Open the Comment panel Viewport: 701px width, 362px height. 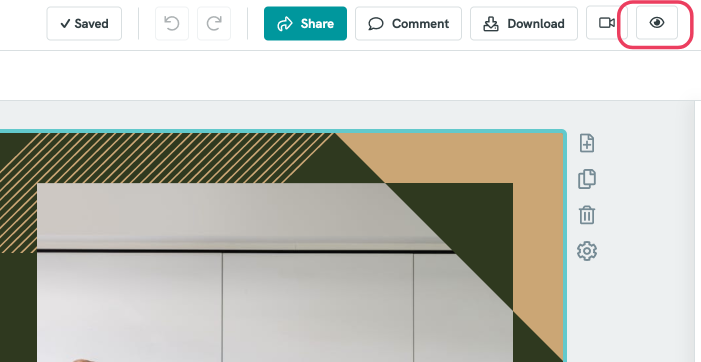click(408, 23)
